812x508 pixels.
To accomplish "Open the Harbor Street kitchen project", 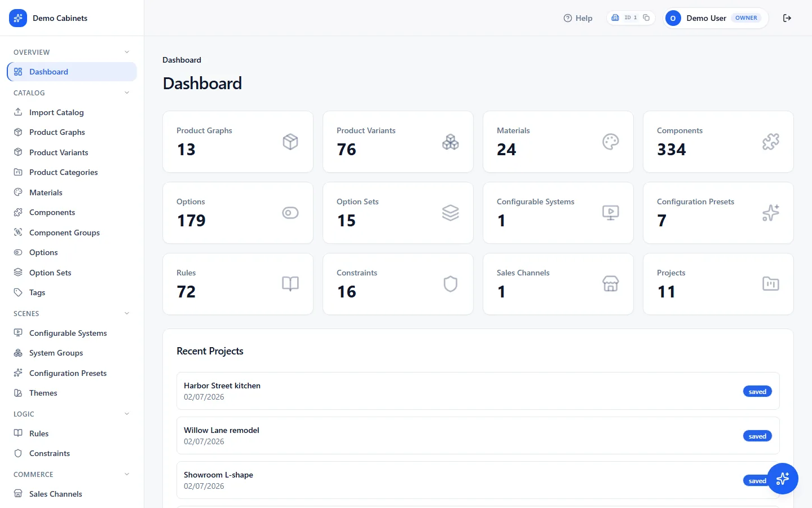I will click(x=478, y=391).
